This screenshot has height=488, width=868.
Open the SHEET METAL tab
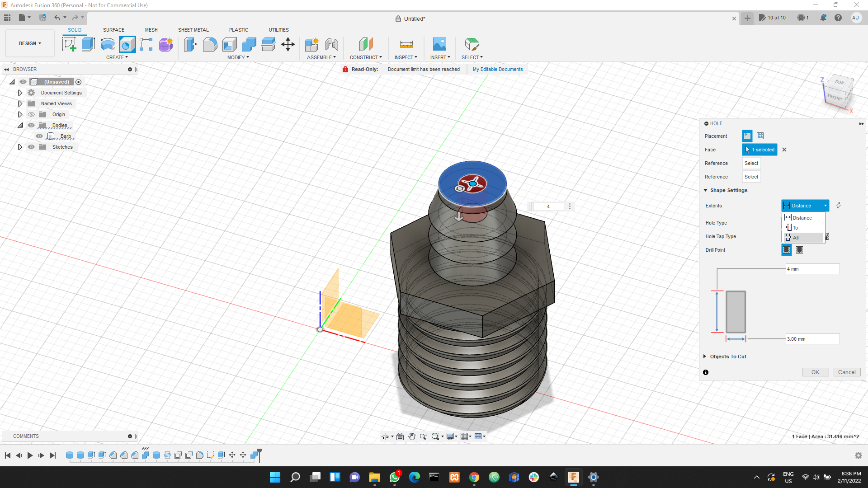(193, 30)
